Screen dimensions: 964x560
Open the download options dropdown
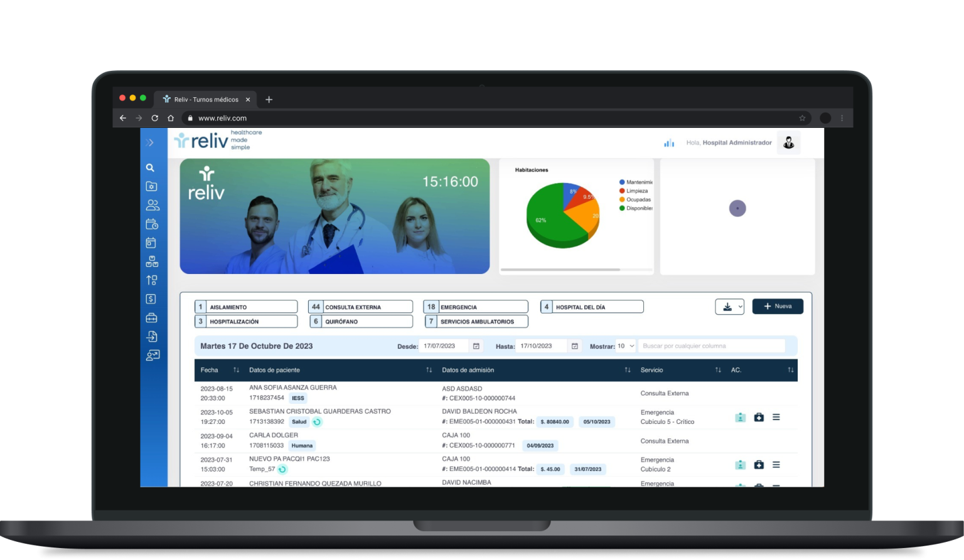(730, 307)
